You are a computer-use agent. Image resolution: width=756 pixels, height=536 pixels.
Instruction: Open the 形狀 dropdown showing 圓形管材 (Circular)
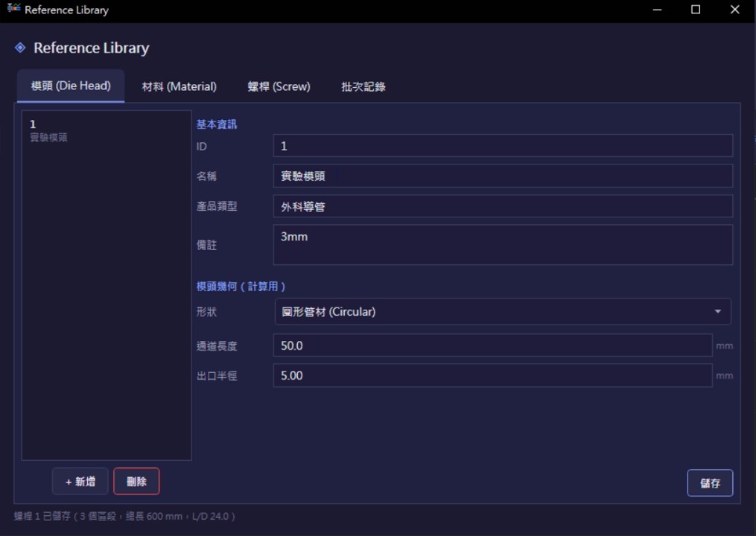pos(503,312)
